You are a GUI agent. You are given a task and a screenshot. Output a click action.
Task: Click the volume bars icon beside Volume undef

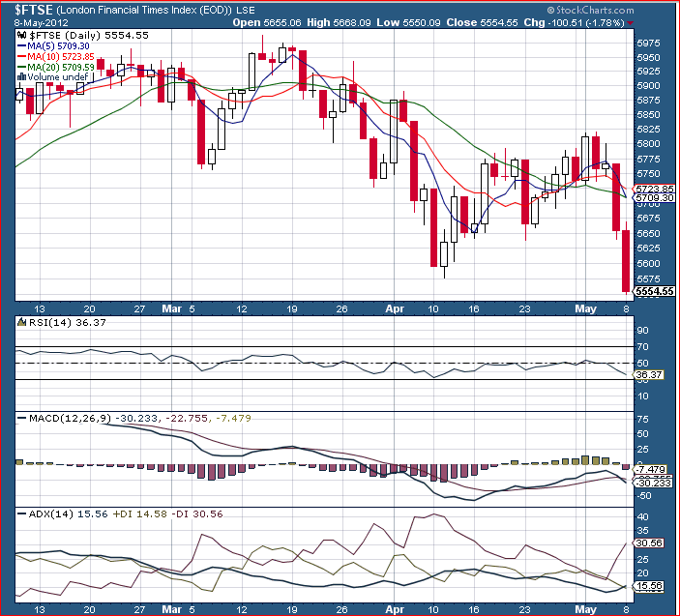click(x=21, y=77)
